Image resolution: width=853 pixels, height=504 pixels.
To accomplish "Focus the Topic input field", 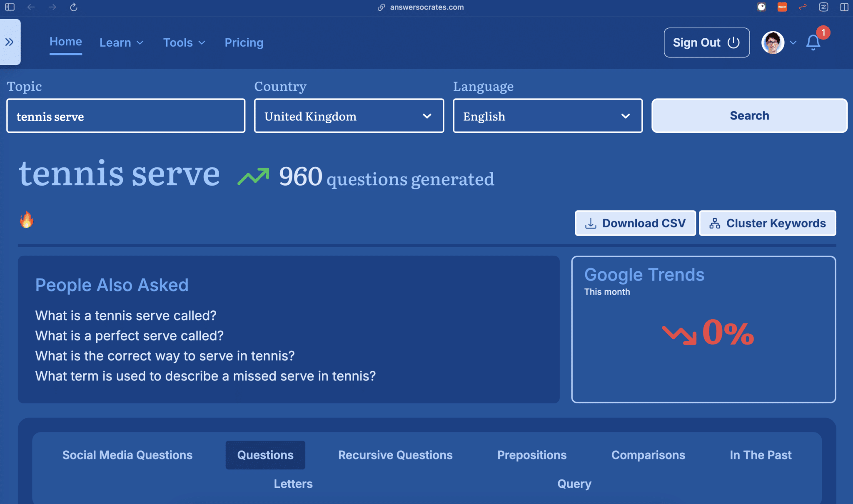I will [126, 116].
